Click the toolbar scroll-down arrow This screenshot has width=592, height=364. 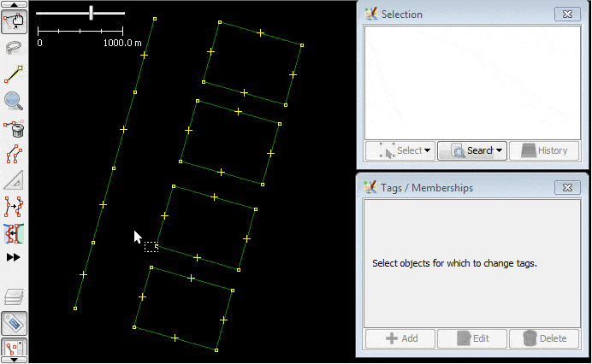[x=14, y=360]
